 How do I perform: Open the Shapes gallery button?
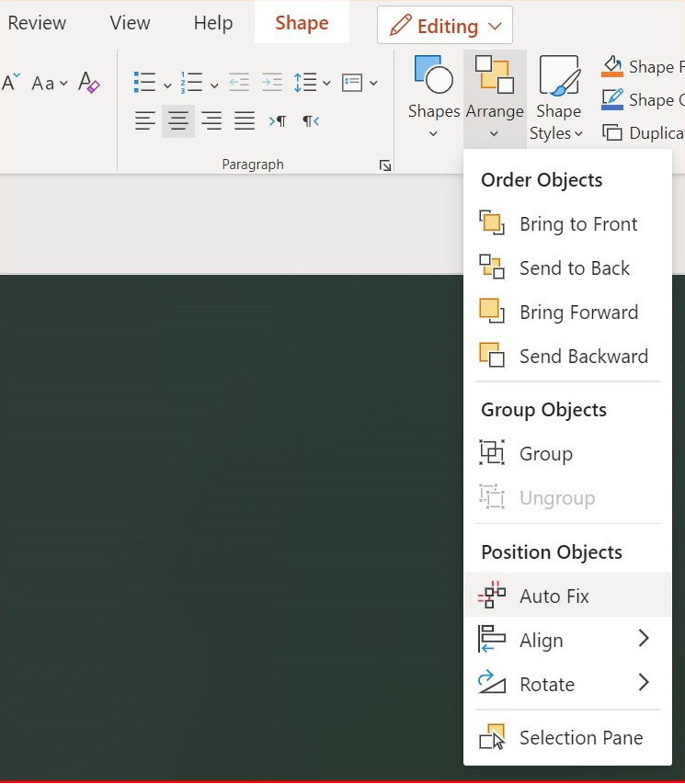[x=433, y=98]
